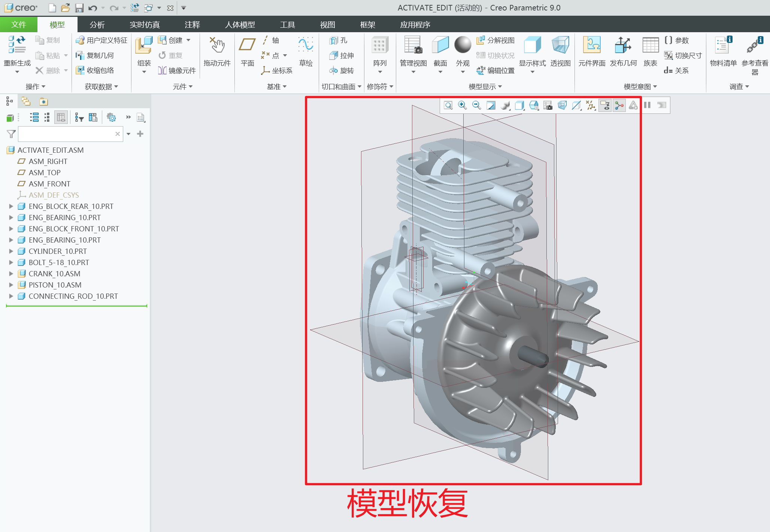Activate the Drag Components (拖动元件) tool

point(217,46)
